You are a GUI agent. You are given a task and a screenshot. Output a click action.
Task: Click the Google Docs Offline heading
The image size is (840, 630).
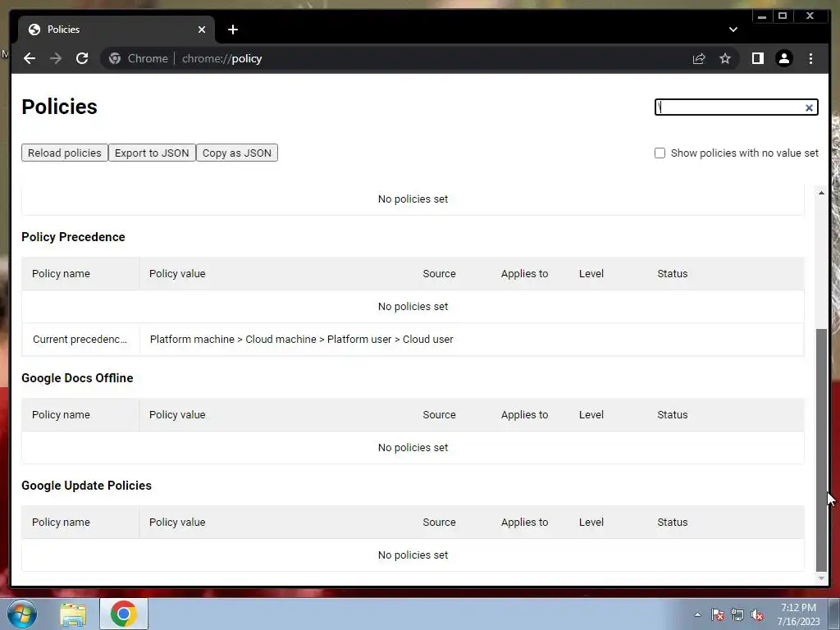[77, 377]
